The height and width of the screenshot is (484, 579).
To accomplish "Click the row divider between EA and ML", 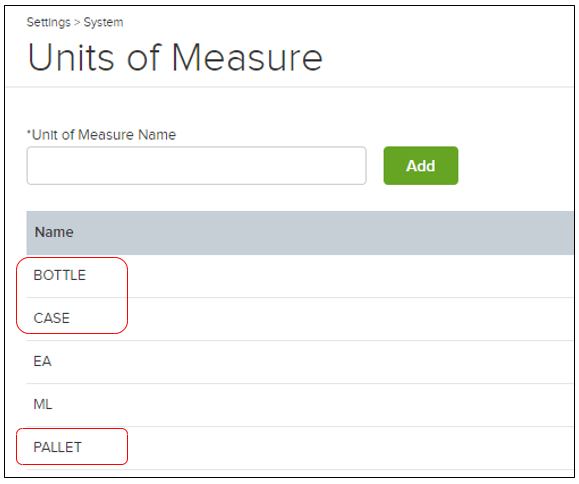I will (x=299, y=384).
